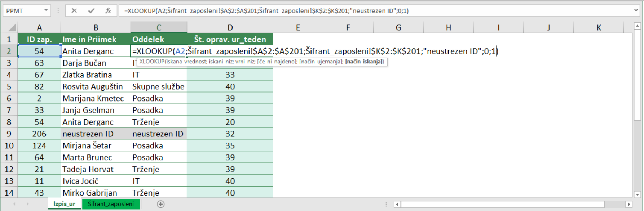The image size is (644, 211).
Task: Select row 5 header
Action: (x=9, y=86)
